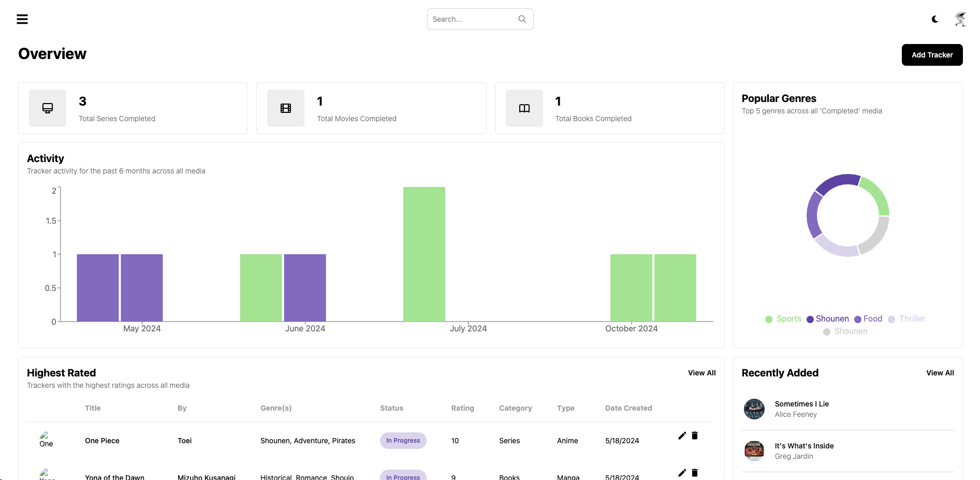The width and height of the screenshot is (980, 480).
Task: Click the Total Series Completed monitor icon
Action: tap(48, 108)
